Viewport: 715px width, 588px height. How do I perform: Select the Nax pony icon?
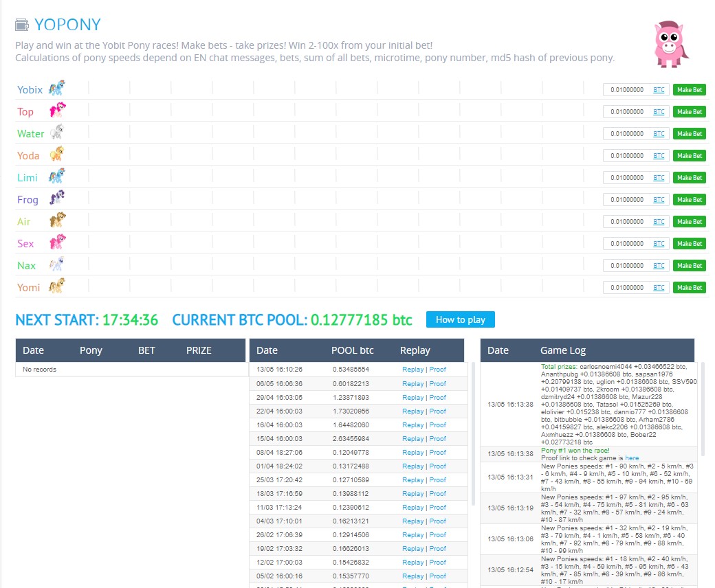[57, 263]
